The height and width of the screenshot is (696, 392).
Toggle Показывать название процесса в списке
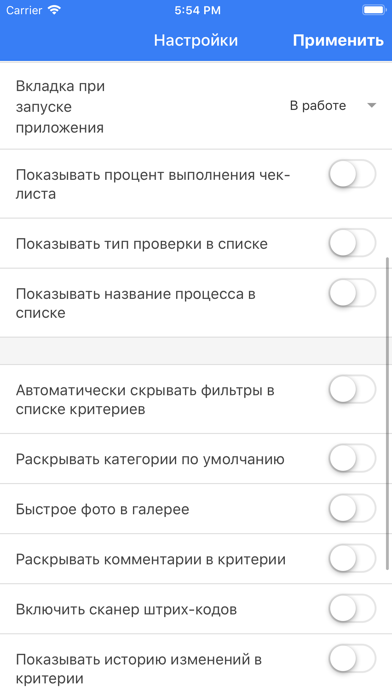coord(352,293)
